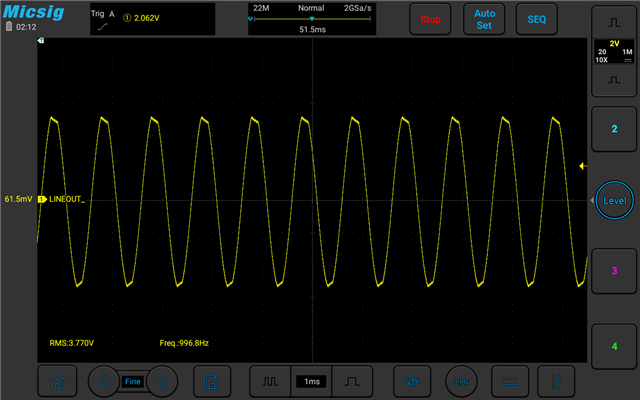
Task: Run Auto Set
Action: pos(484,19)
